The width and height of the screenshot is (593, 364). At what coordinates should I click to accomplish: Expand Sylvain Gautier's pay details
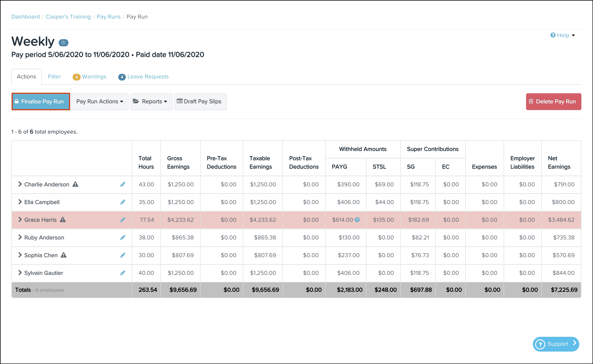20,273
